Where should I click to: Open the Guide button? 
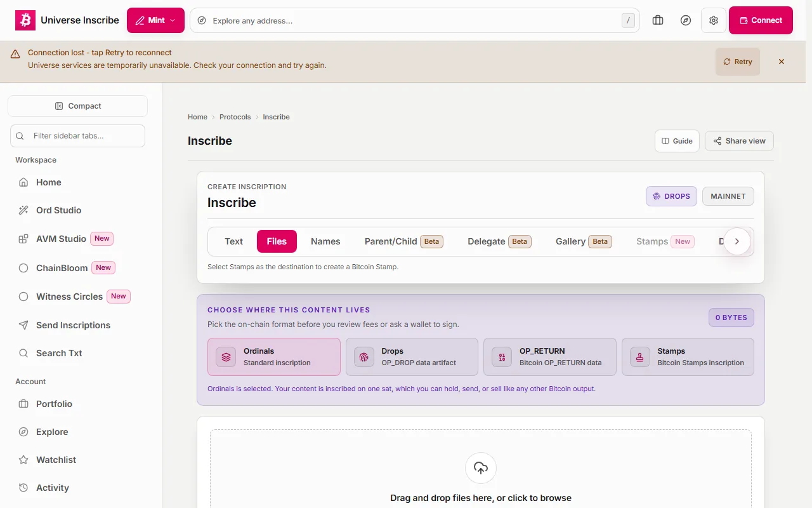(x=677, y=141)
